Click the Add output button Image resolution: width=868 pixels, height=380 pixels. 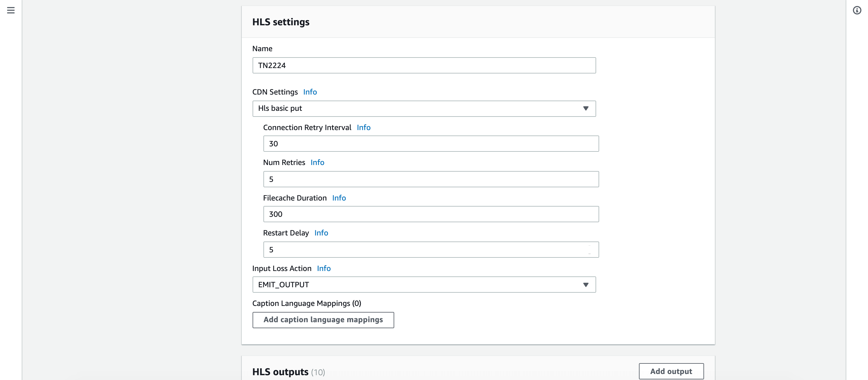pyautogui.click(x=671, y=371)
